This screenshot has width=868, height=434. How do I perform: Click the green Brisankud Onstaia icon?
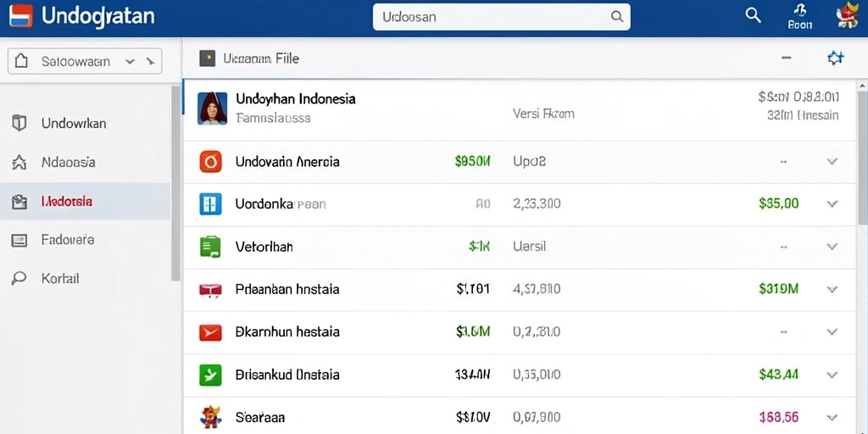point(210,375)
